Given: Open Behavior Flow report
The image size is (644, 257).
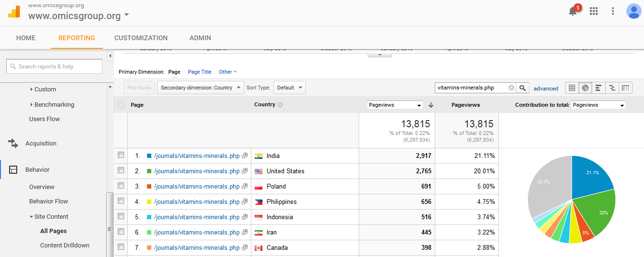Looking at the screenshot, I should pyautogui.click(x=48, y=201).
